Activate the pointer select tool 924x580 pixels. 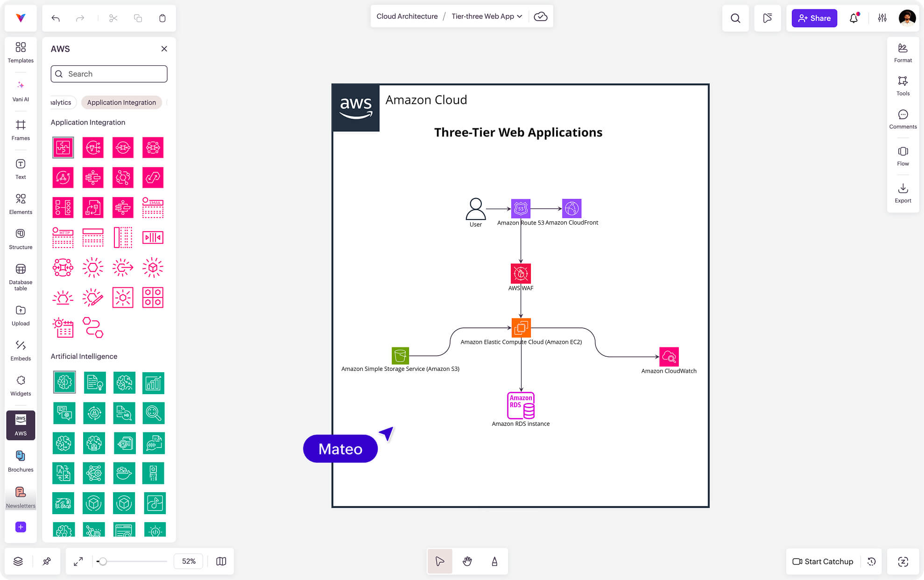(x=440, y=561)
